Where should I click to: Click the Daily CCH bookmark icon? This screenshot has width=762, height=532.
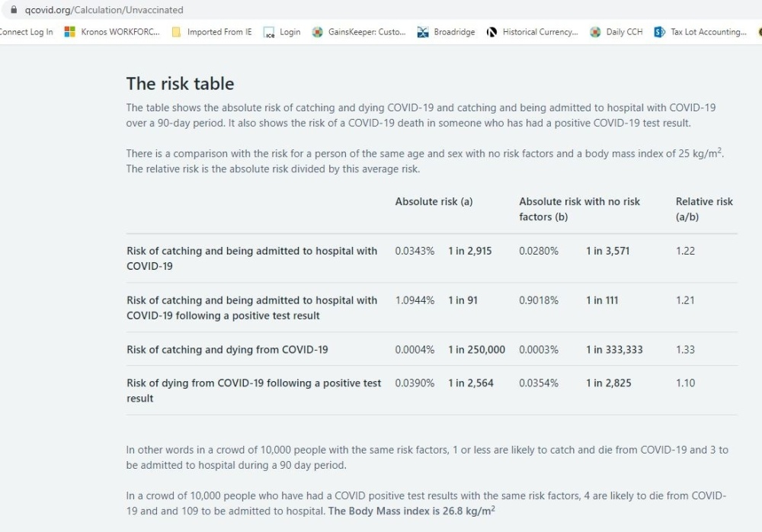click(596, 32)
